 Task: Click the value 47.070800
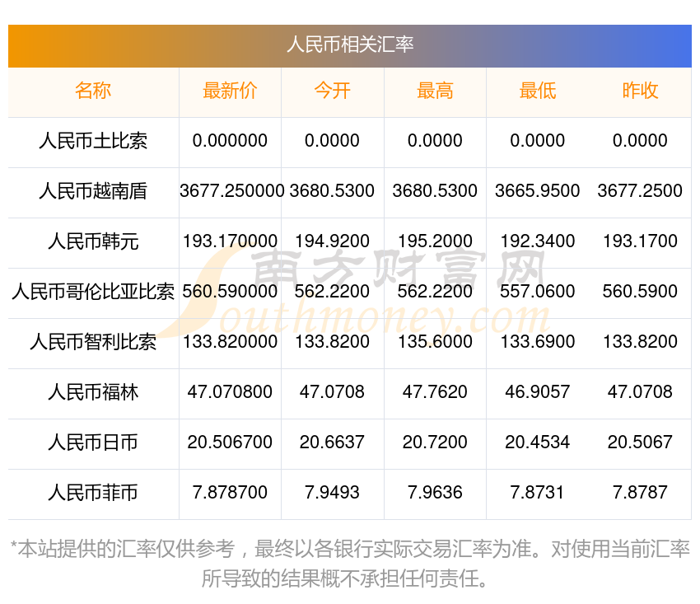point(230,391)
